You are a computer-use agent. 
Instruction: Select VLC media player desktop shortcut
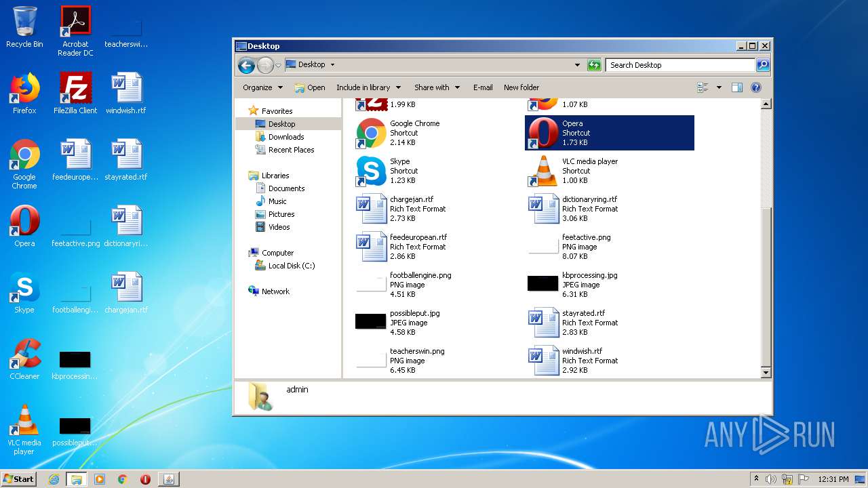(x=24, y=430)
